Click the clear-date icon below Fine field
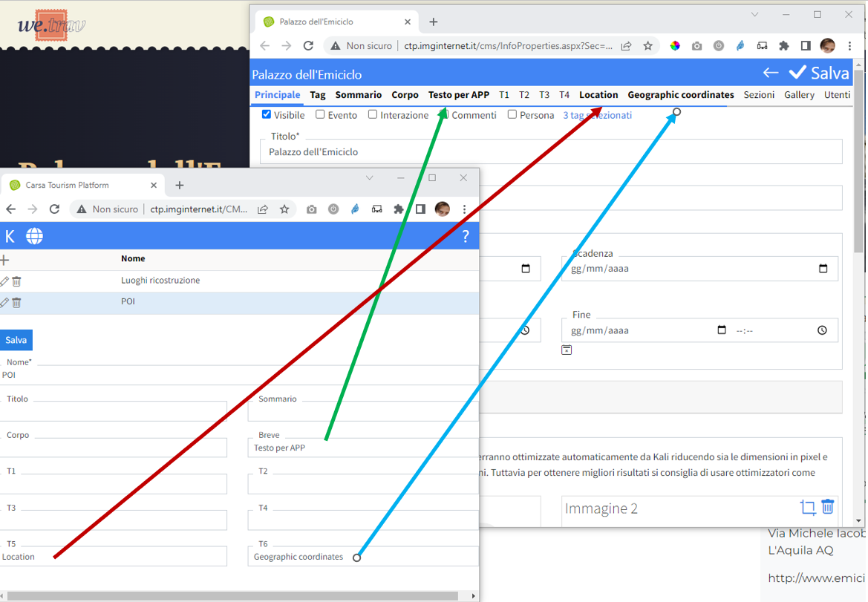 [x=567, y=350]
